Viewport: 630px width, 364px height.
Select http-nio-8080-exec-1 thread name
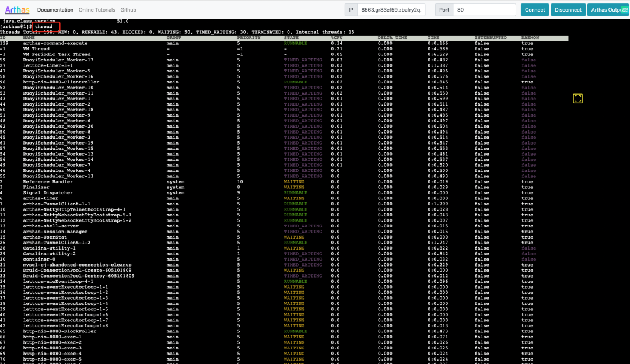(52, 337)
